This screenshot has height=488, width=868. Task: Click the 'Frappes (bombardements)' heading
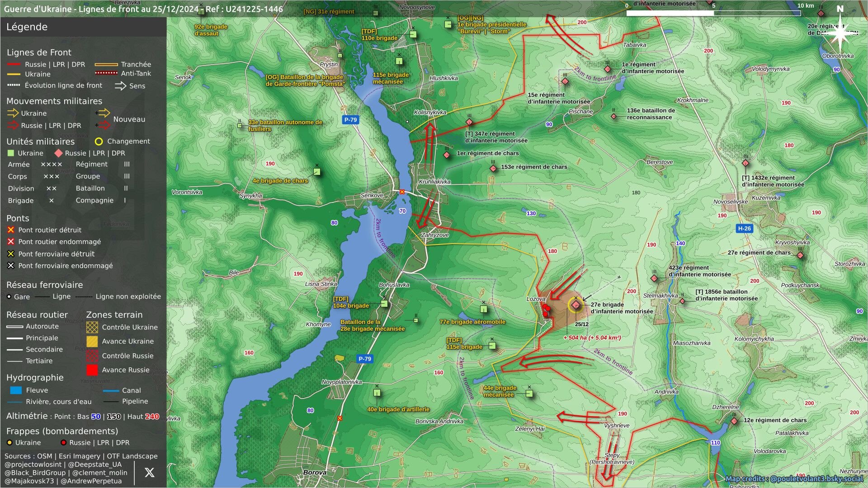point(62,432)
